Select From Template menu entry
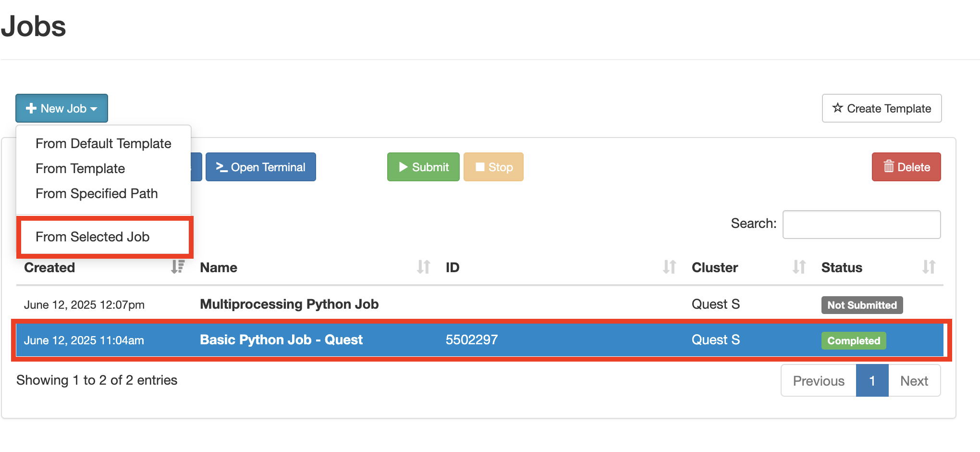Image resolution: width=980 pixels, height=452 pixels. pyautogui.click(x=80, y=168)
